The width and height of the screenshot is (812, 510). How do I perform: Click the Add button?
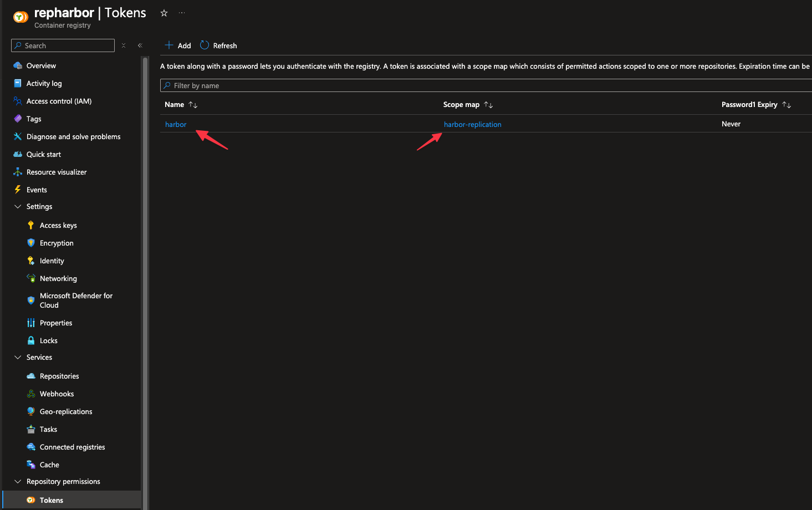(x=178, y=45)
